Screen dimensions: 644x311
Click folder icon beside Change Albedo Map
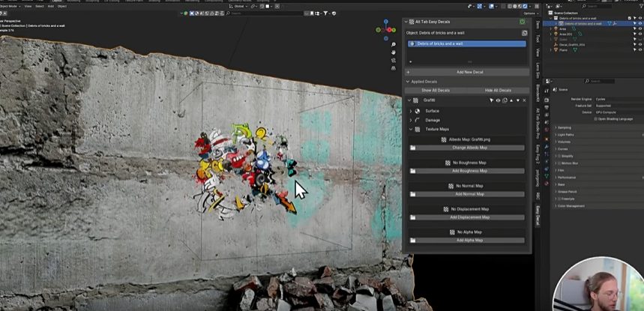pyautogui.click(x=412, y=148)
